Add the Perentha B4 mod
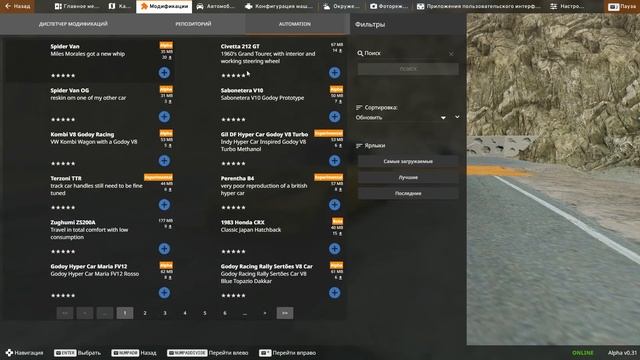The image size is (640, 360). pyautogui.click(x=334, y=205)
